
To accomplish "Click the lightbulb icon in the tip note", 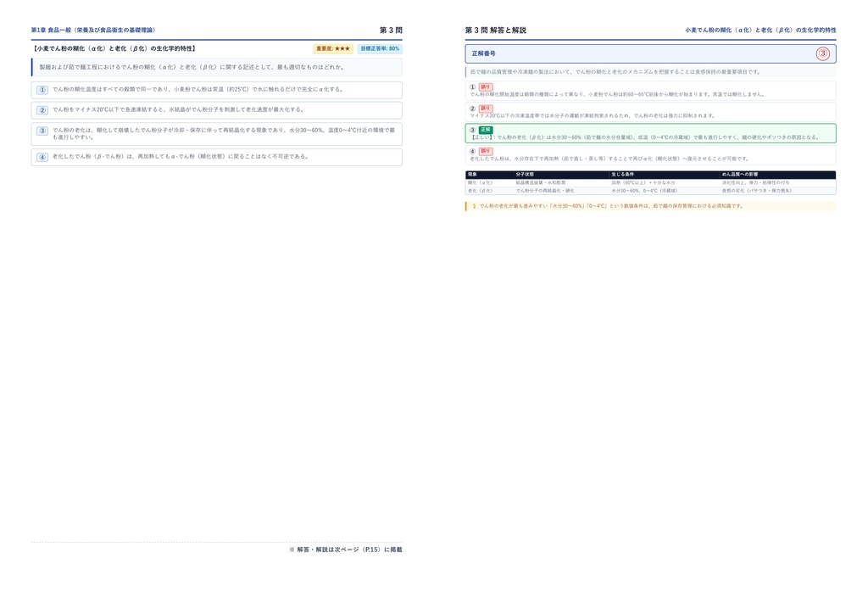I will coord(474,206).
